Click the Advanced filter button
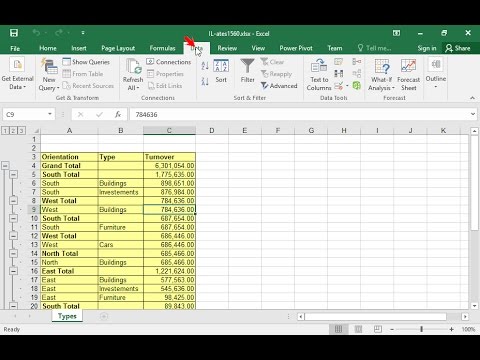Viewport: 480px width, 360px height. pyautogui.click(x=279, y=86)
